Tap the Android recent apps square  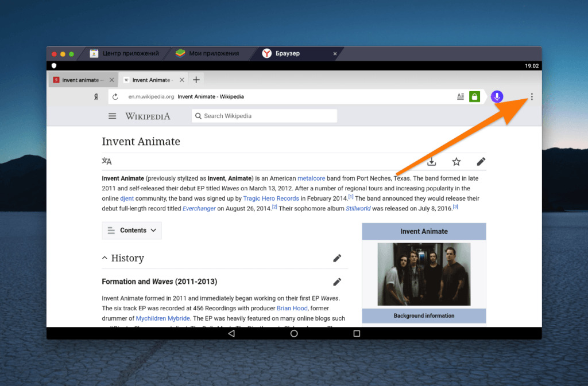tap(357, 333)
